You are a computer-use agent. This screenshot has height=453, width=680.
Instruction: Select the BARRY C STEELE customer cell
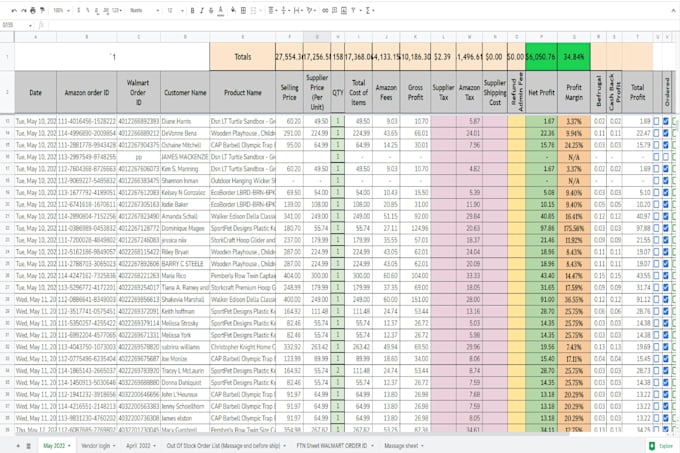coord(185,264)
